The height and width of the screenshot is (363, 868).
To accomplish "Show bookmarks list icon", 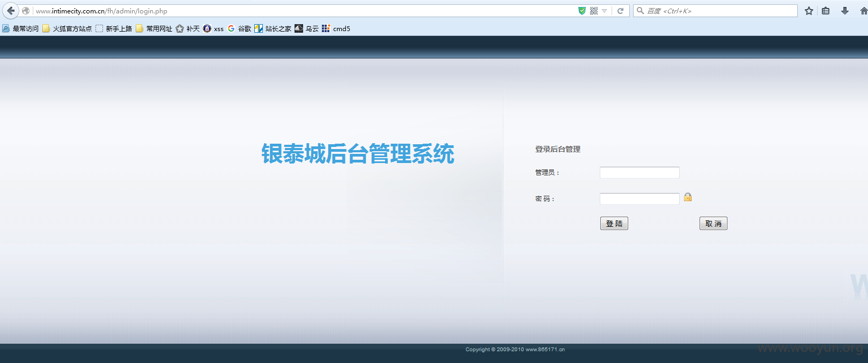I will click(826, 11).
